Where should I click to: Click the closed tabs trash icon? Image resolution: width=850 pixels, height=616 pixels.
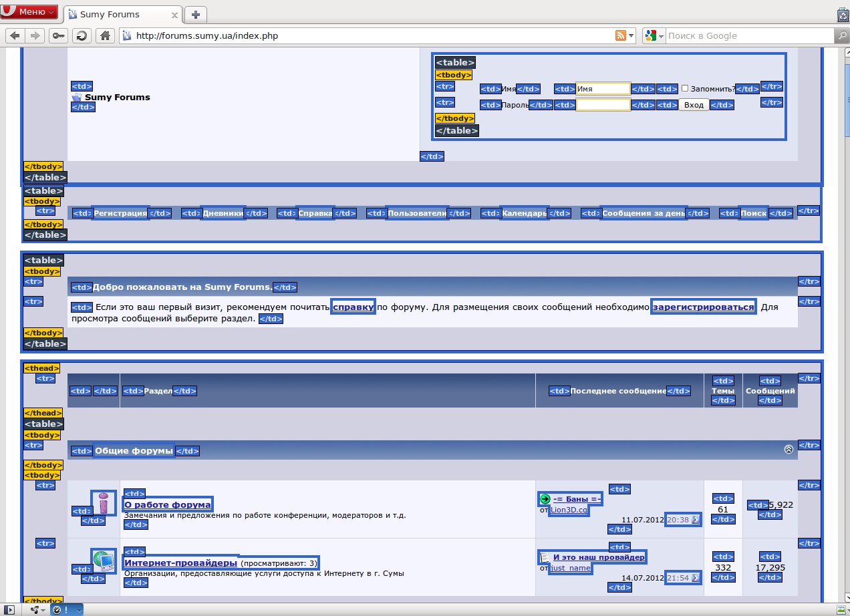coord(843,15)
